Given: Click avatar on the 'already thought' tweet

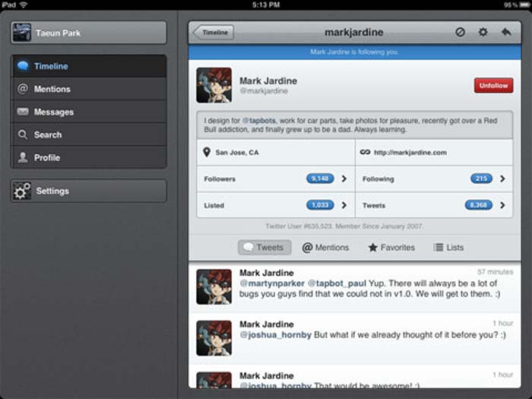Looking at the screenshot, I should (214, 338).
